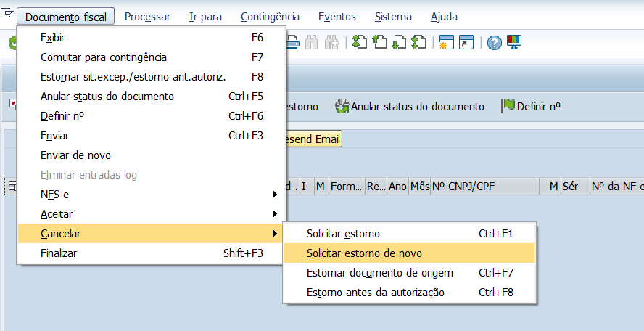Click the Mês column header

(x=420, y=187)
